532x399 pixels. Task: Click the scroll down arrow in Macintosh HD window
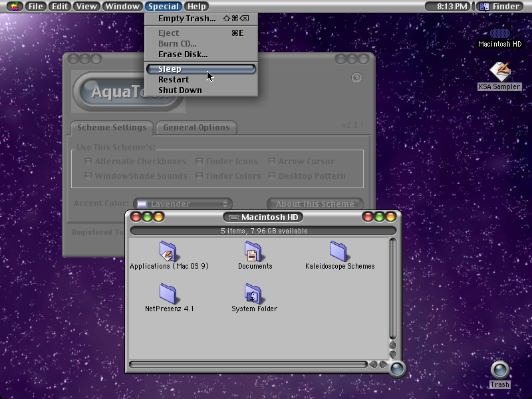click(393, 354)
